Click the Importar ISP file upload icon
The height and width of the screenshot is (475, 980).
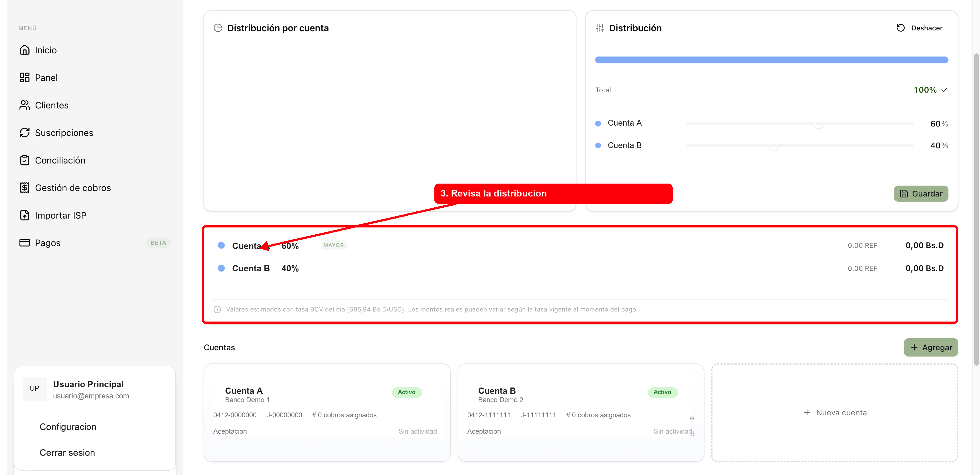click(24, 215)
